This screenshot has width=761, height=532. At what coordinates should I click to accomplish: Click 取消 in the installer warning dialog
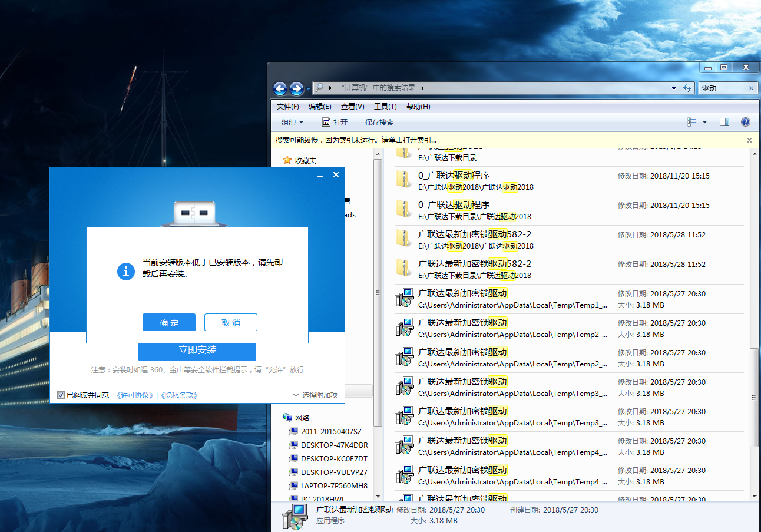coord(231,322)
